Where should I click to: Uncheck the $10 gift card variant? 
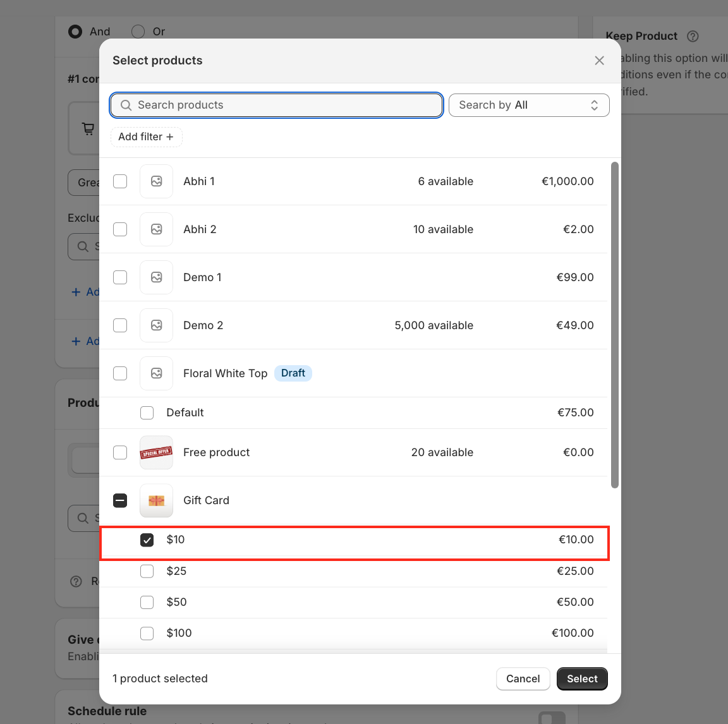click(x=147, y=540)
